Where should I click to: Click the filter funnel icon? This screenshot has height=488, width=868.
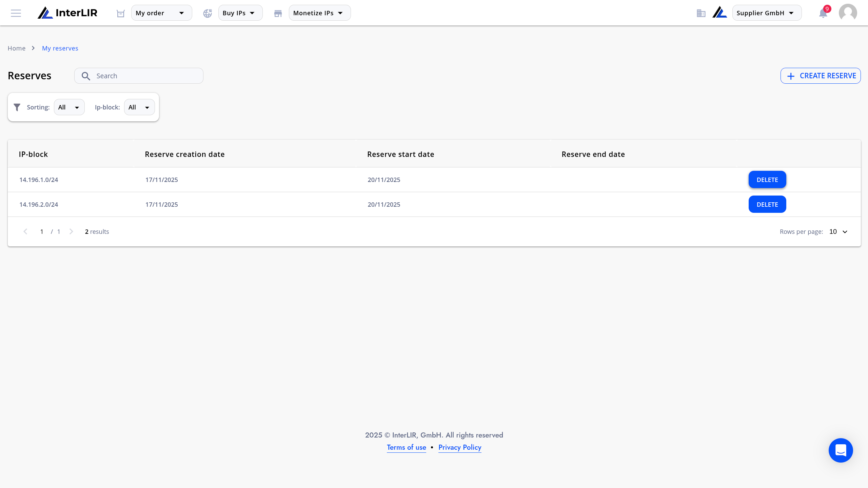tap(17, 107)
